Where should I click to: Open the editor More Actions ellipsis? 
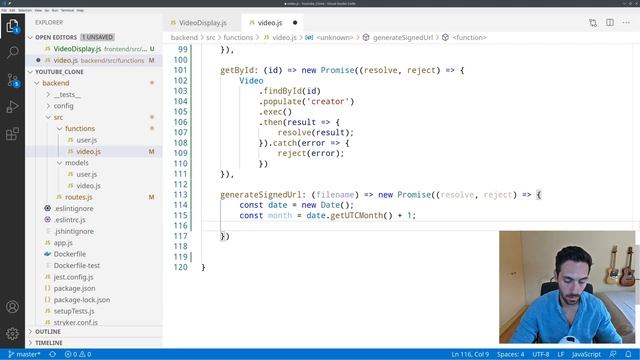click(626, 23)
